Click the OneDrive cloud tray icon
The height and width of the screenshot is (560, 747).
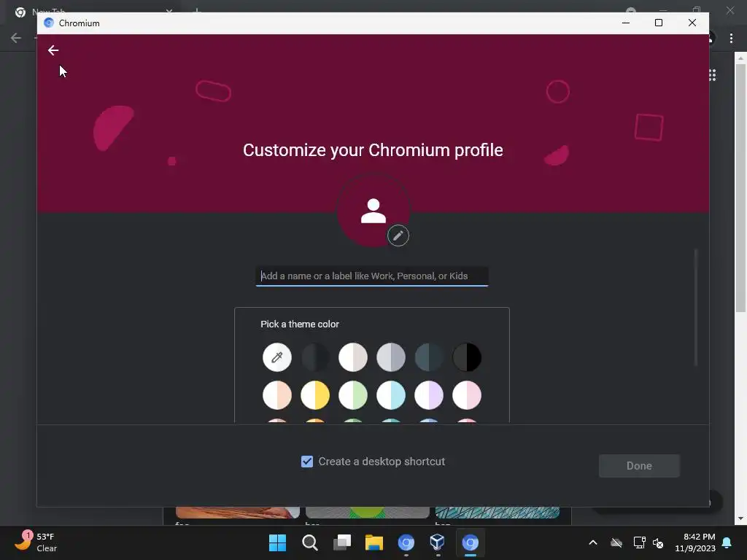tap(616, 542)
